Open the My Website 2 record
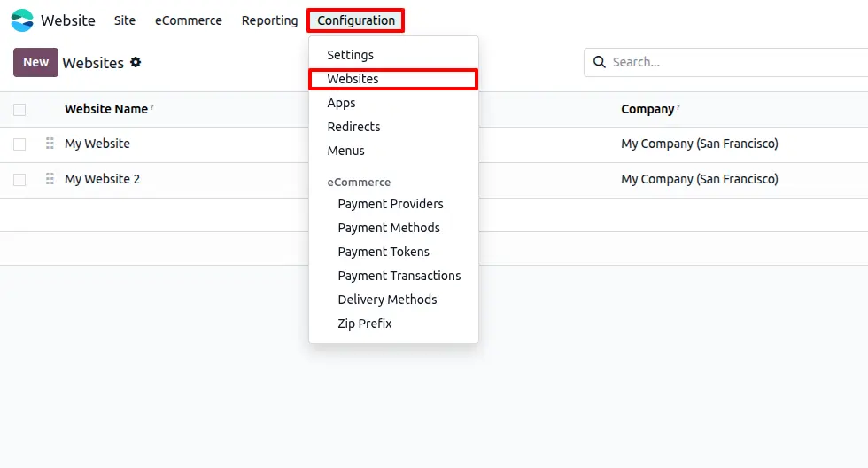The height and width of the screenshot is (468, 868). 103,179
